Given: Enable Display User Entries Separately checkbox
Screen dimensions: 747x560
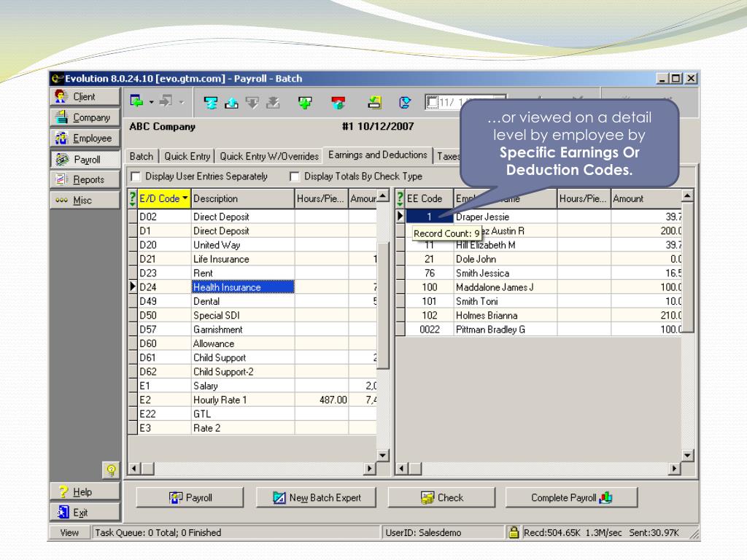Looking at the screenshot, I should [135, 176].
